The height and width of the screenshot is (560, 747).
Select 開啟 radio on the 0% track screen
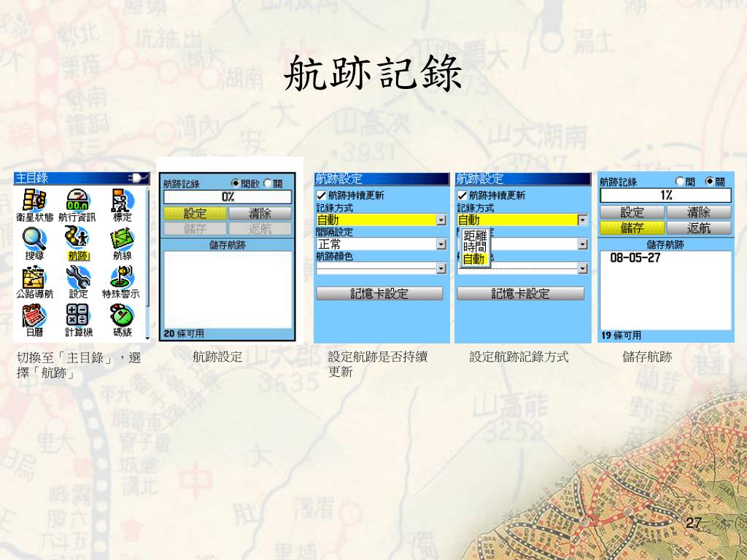point(236,183)
